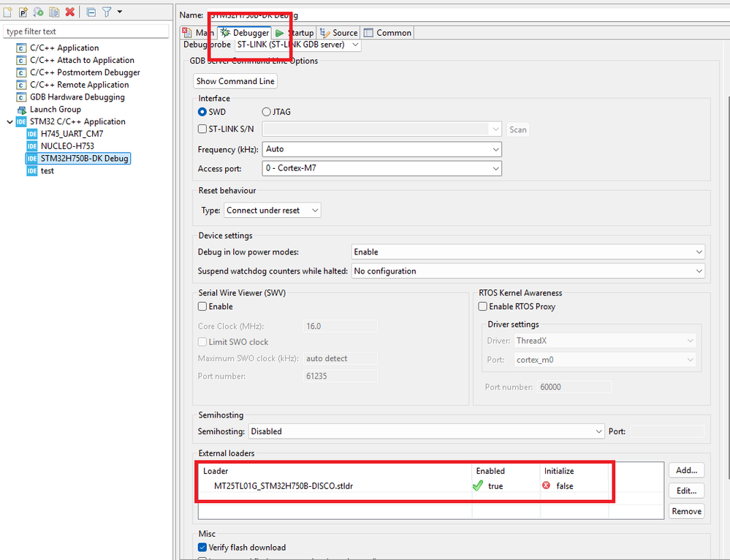Click Remove external loader button

pyautogui.click(x=687, y=511)
